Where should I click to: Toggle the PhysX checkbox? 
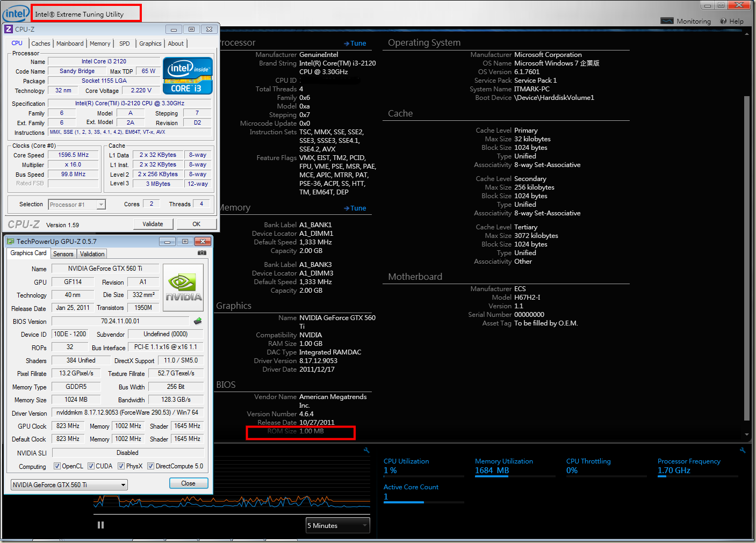(x=121, y=466)
